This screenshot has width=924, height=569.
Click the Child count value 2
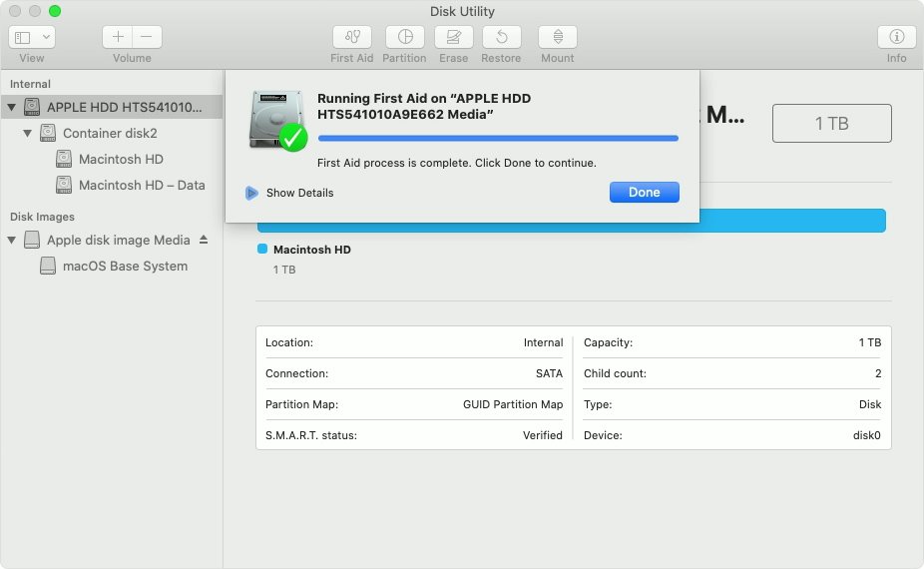(877, 373)
